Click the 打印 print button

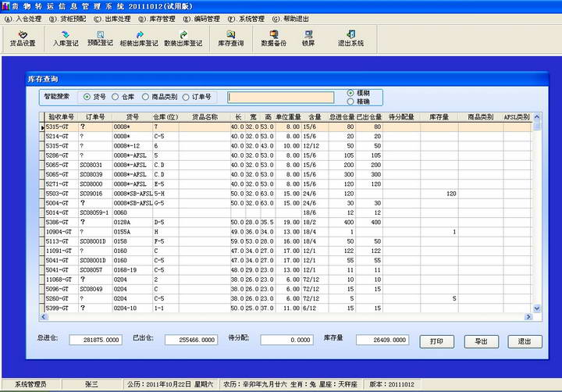click(436, 341)
